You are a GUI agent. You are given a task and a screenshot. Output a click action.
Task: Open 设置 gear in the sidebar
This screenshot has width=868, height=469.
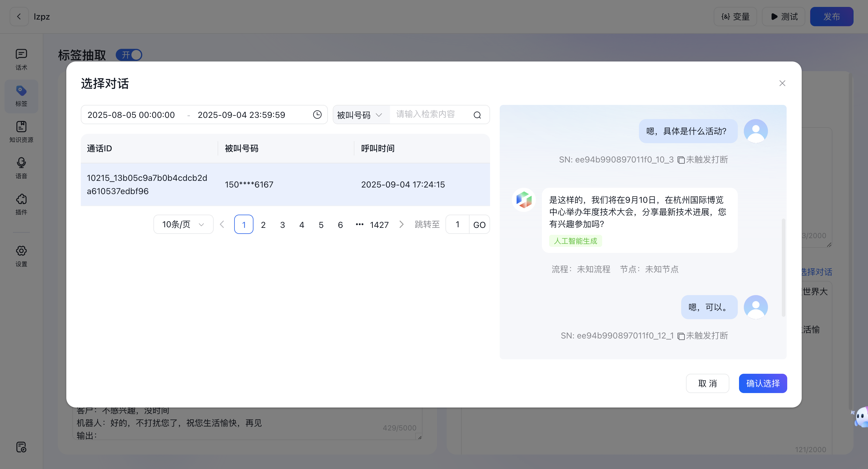click(21, 256)
